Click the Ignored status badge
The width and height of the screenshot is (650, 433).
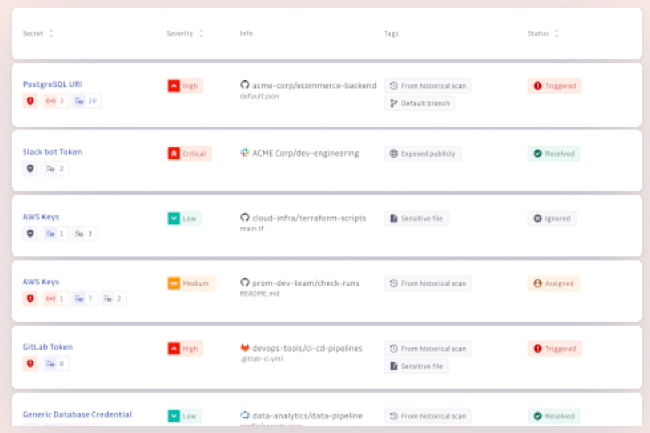point(552,218)
